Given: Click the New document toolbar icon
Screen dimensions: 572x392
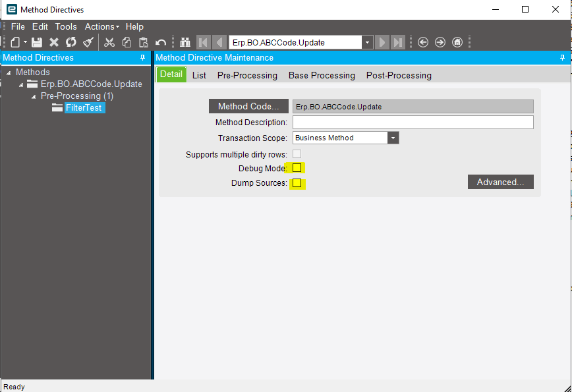Looking at the screenshot, I should click(15, 42).
